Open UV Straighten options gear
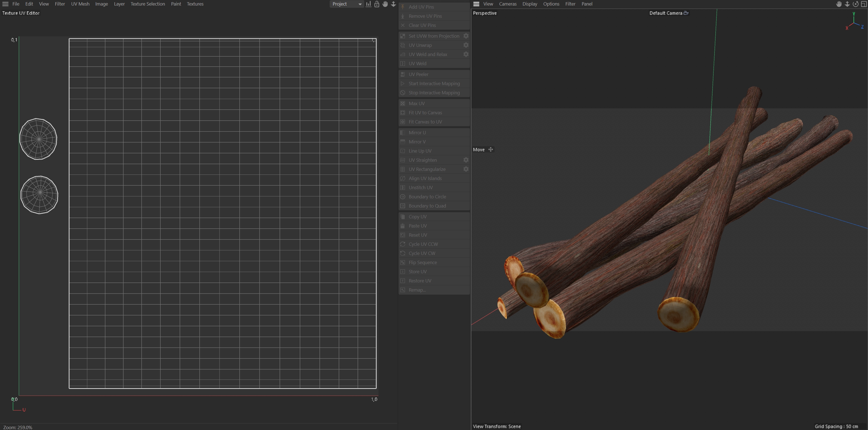Screen dimensions: 868x430 coord(466,160)
